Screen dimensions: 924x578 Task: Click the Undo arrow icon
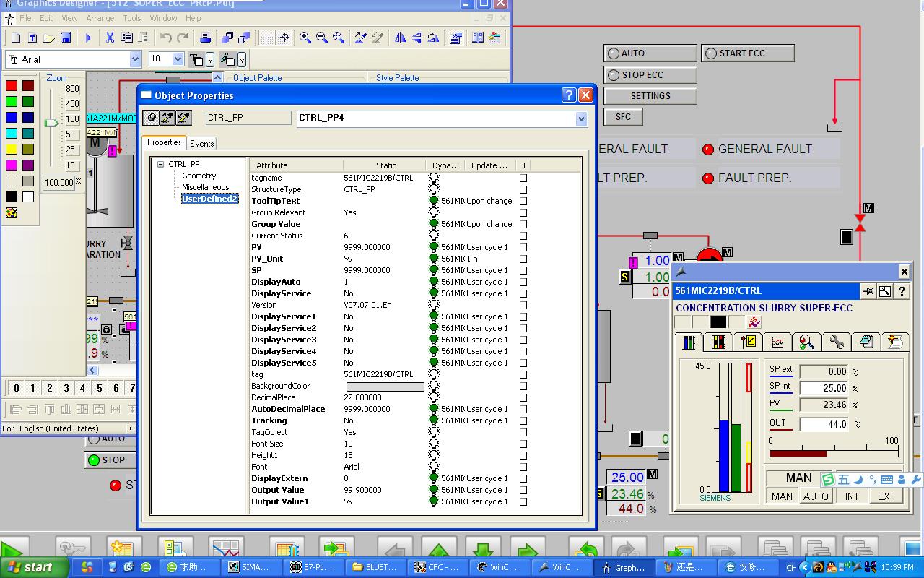[166, 38]
